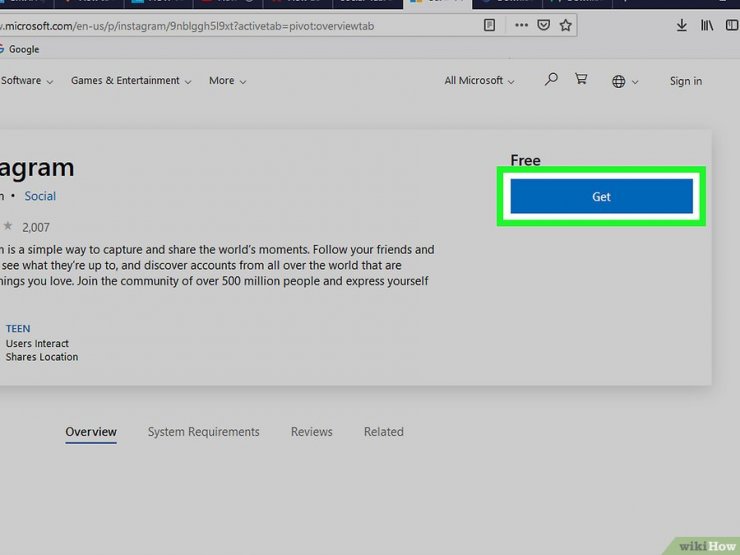
Task: Open the shopping cart icon
Action: click(x=581, y=79)
